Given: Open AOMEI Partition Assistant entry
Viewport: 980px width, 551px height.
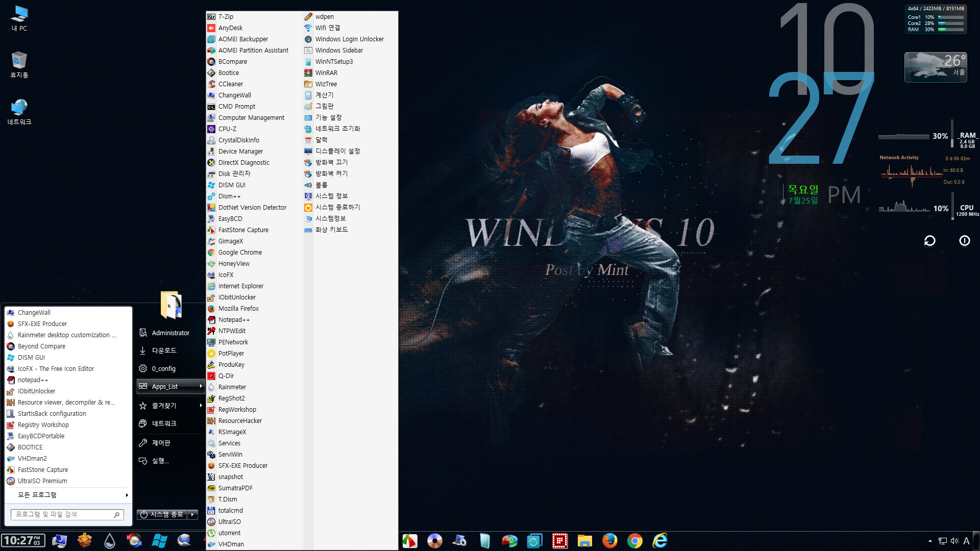Looking at the screenshot, I should pyautogui.click(x=254, y=51).
